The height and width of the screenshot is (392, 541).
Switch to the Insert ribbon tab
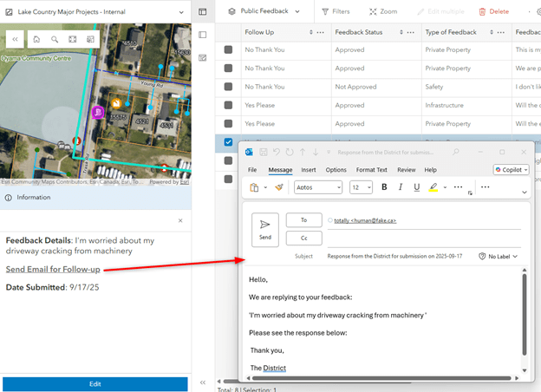click(309, 170)
